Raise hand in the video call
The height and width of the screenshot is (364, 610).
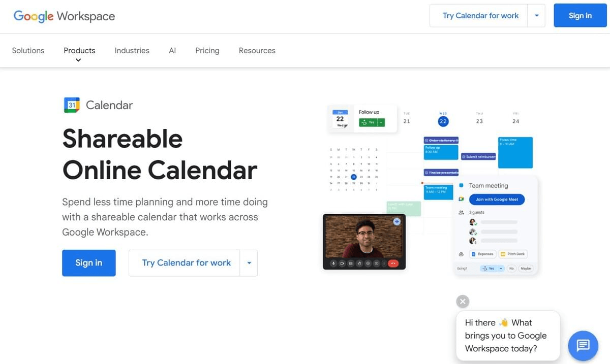(359, 263)
